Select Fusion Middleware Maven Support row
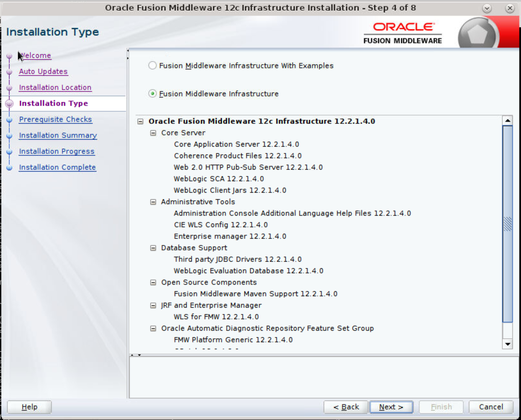 [x=255, y=294]
